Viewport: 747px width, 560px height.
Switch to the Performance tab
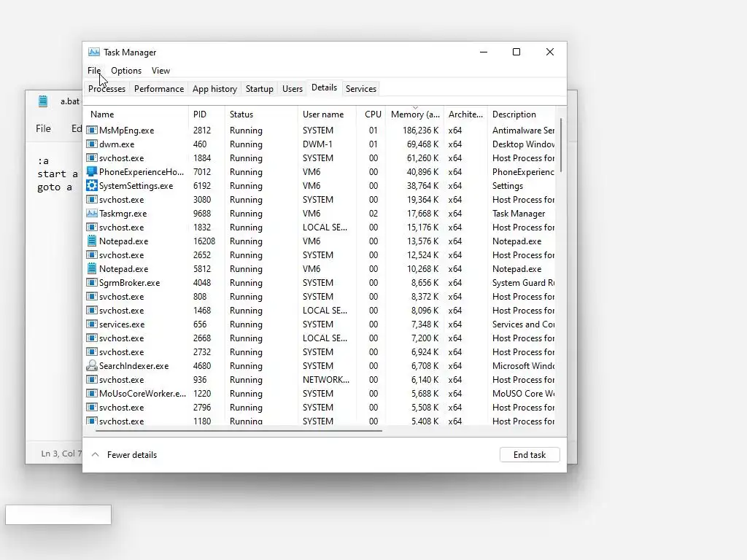coord(159,88)
